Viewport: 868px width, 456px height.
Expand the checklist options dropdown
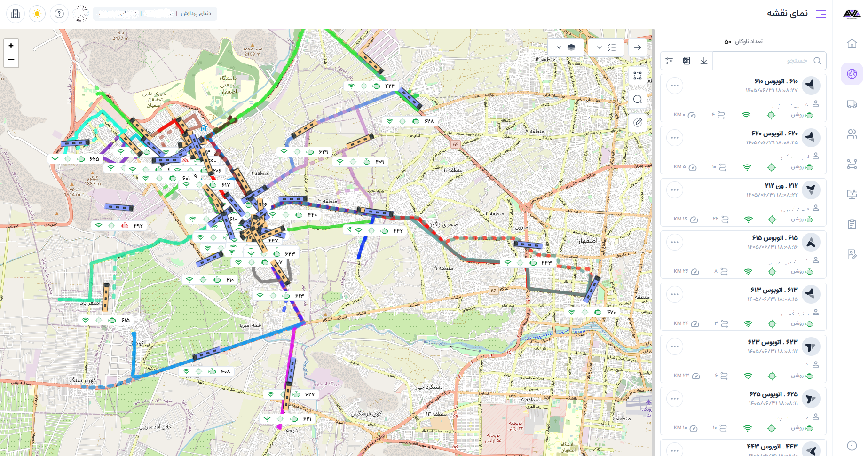(606, 47)
